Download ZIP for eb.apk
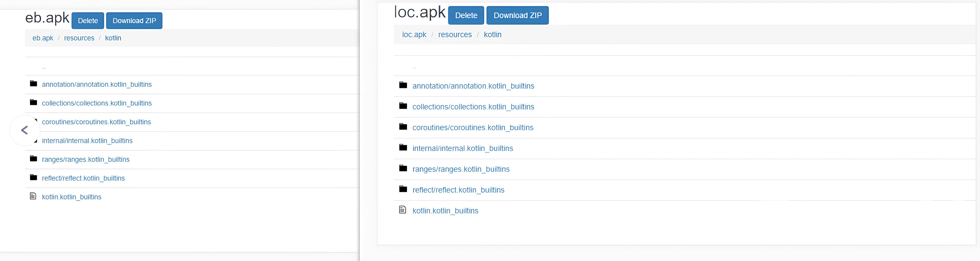The height and width of the screenshot is (261, 980). tap(134, 21)
